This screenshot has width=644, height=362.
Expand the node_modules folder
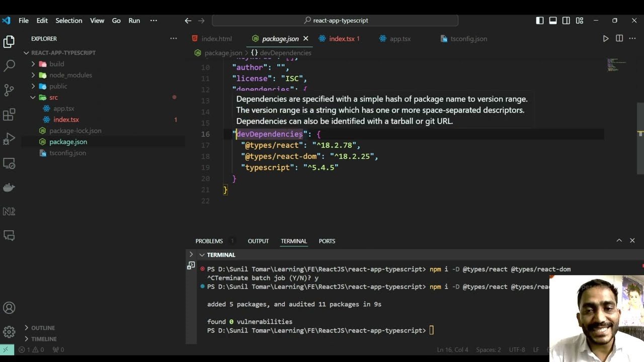(33, 75)
